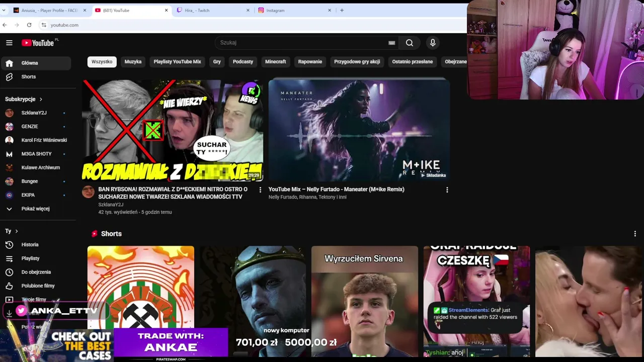The image size is (644, 362).
Task: Open Historia in the sidebar
Action: coord(35,244)
